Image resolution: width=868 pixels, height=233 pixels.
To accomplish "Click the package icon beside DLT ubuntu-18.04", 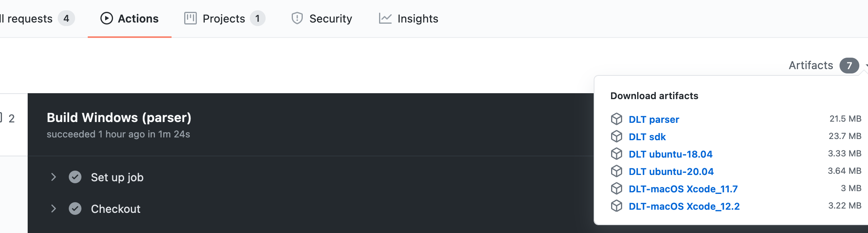I will (617, 154).
